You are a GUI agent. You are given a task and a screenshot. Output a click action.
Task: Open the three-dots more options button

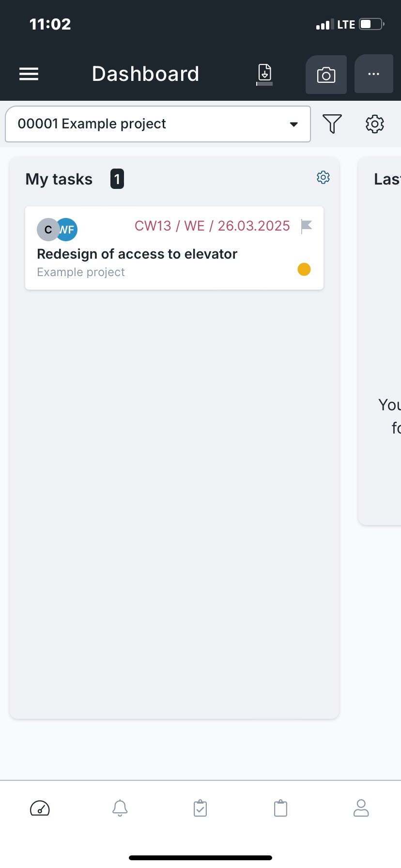[373, 74]
